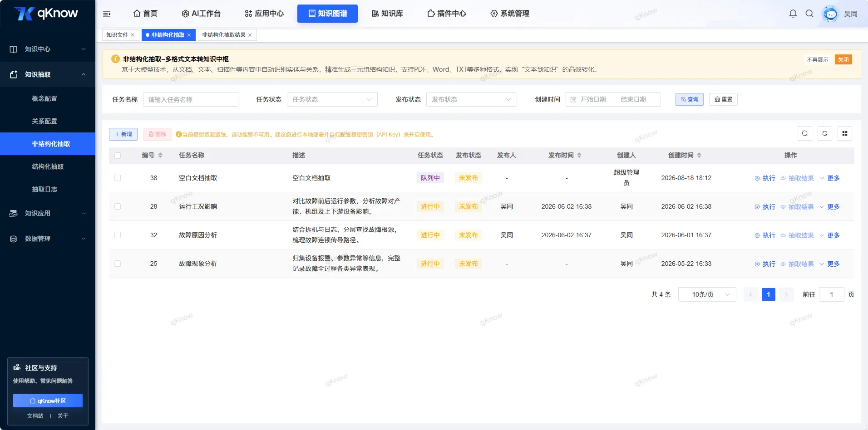The image size is (868, 430).
Task: Open the 首页 top menu
Action: coord(145,14)
